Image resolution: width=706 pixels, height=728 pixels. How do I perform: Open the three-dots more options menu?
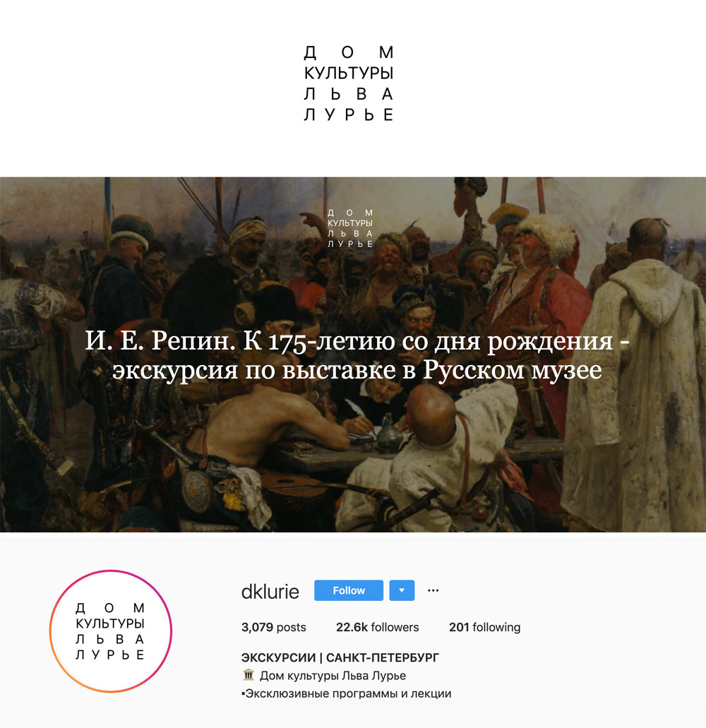pos(433,590)
